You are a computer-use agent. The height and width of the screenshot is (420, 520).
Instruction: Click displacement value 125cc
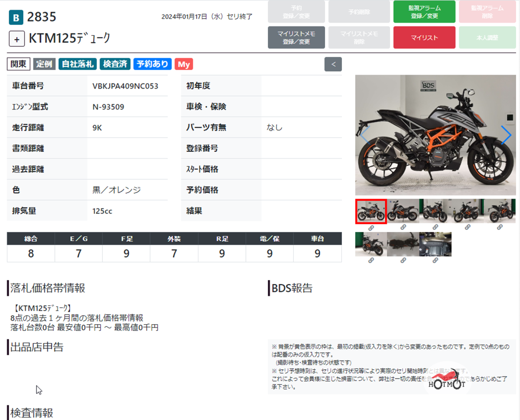[102, 211]
